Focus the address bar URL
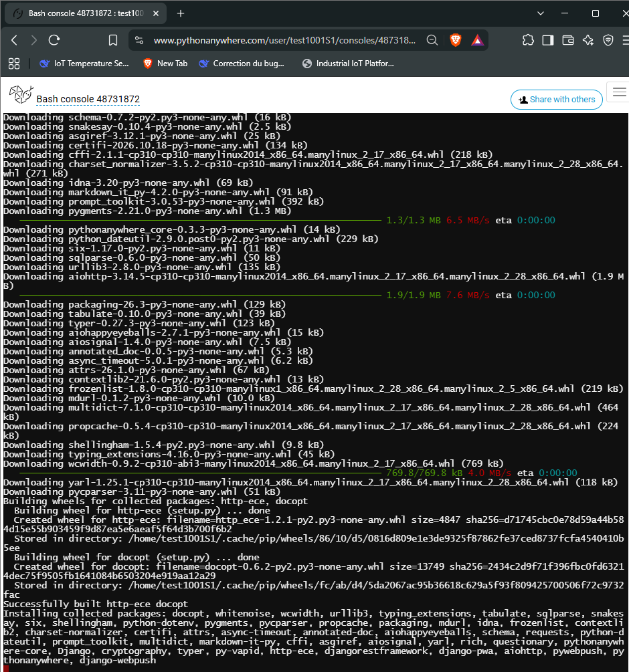The width and height of the screenshot is (629, 672). click(x=284, y=40)
